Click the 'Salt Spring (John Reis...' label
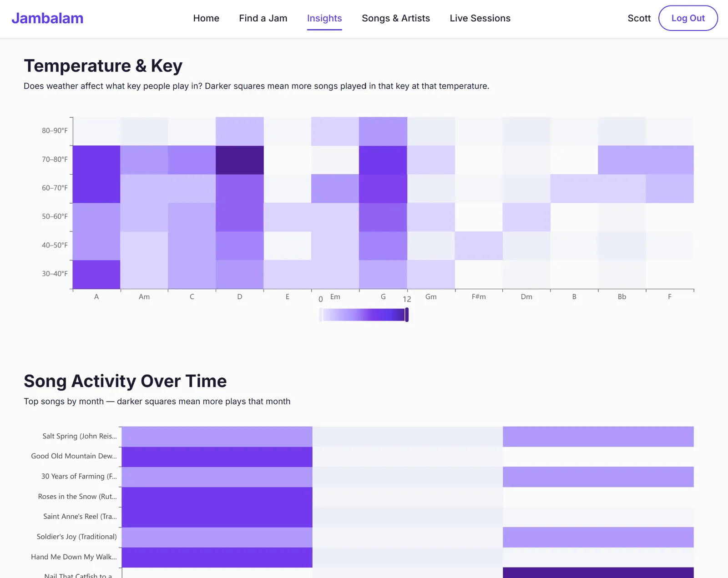 pyautogui.click(x=80, y=436)
